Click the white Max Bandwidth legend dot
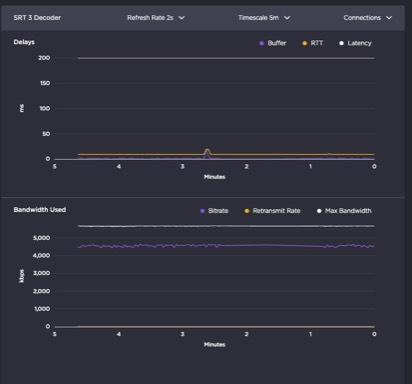The image size is (412, 384). click(319, 211)
